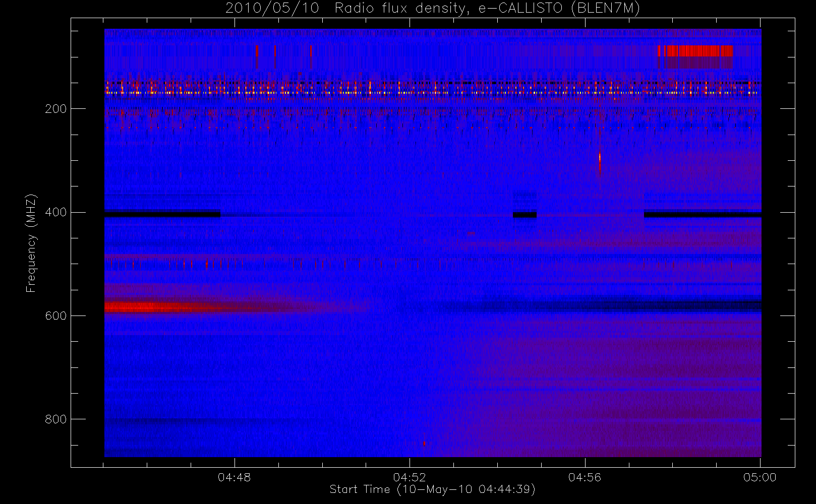Click the 400 frequency tick label
Image resolution: width=816 pixels, height=504 pixels.
click(55, 212)
